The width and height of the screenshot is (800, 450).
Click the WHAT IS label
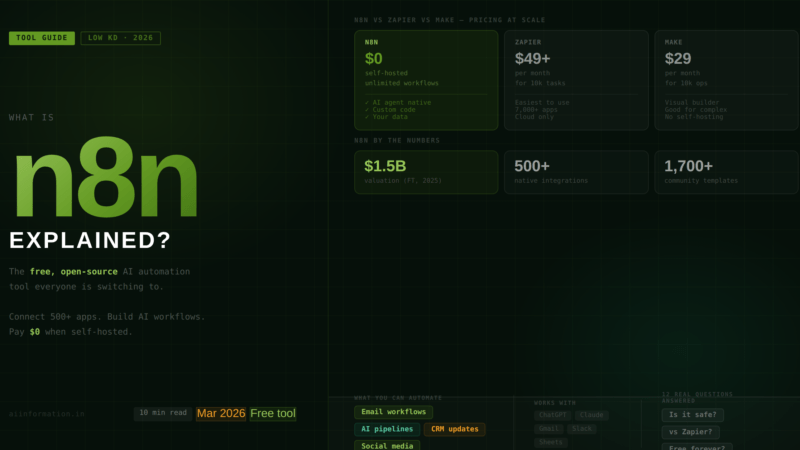tap(31, 117)
